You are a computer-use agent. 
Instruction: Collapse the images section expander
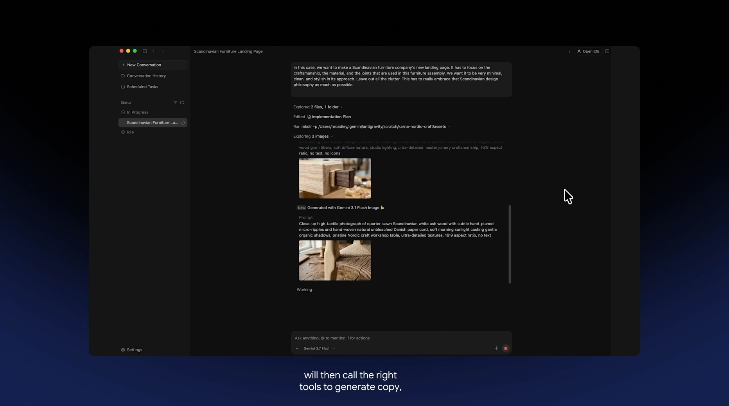click(x=331, y=136)
